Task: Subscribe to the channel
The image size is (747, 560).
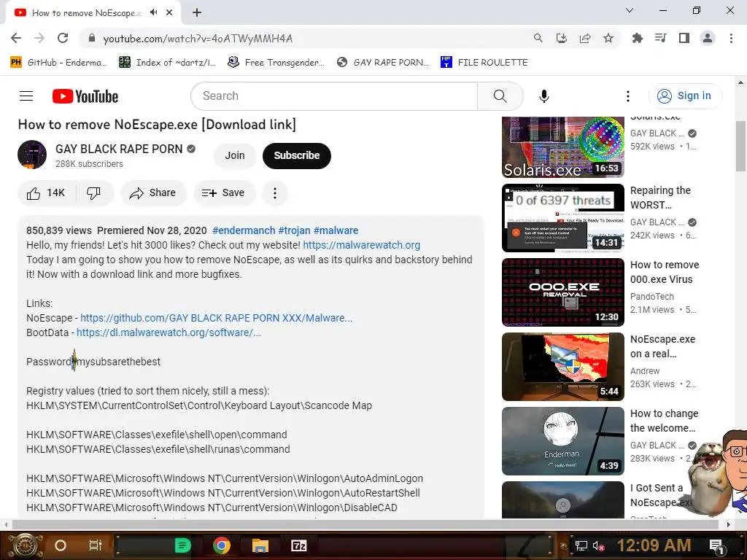Action: coord(297,156)
